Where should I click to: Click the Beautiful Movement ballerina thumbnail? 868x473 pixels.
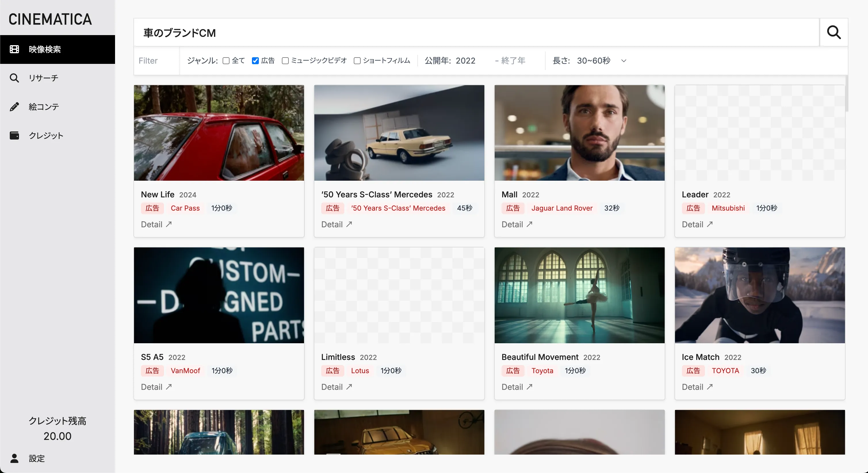pyautogui.click(x=579, y=295)
